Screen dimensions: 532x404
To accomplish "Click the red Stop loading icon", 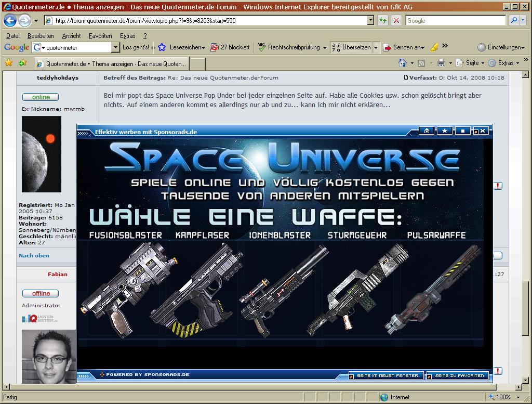I will [396, 20].
